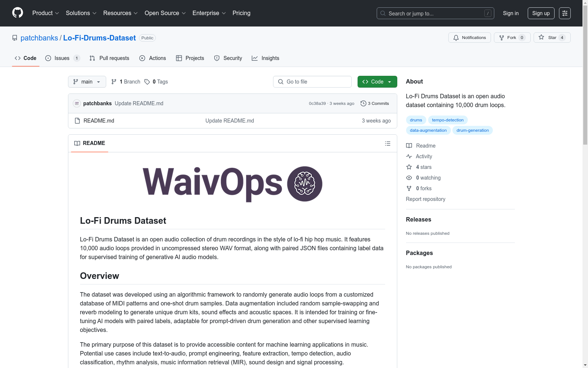Click the repository icon before patchbanks

(x=15, y=38)
